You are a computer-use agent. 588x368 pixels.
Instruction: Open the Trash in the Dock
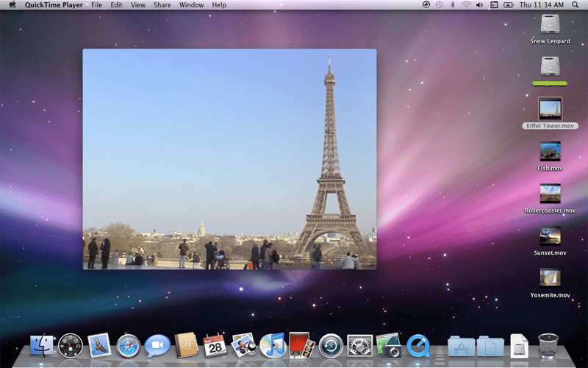548,346
